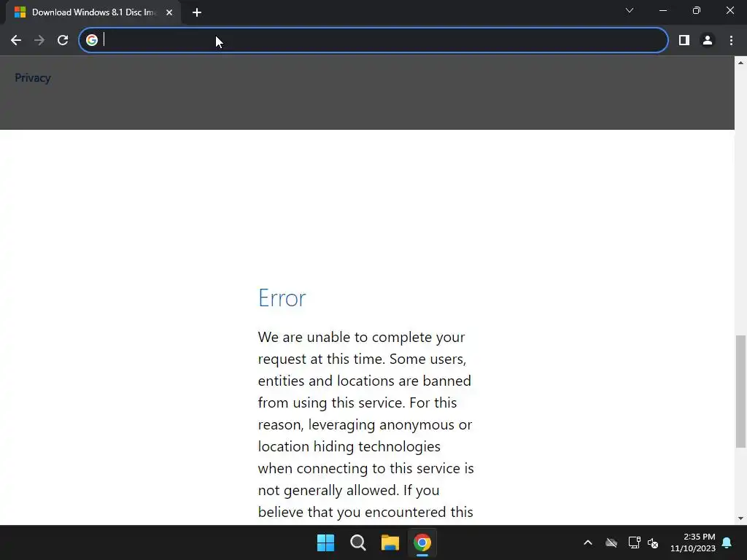The height and width of the screenshot is (560, 747).
Task: Click the Google icon in address bar
Action: (x=92, y=41)
